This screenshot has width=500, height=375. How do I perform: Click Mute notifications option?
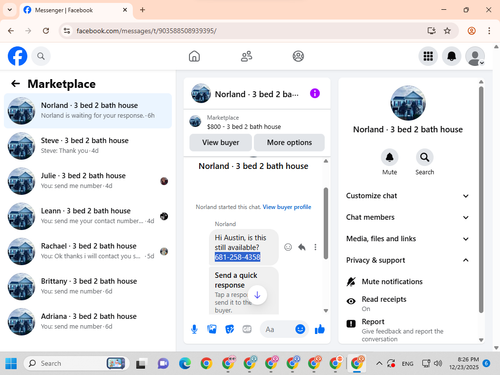pyautogui.click(x=408, y=282)
